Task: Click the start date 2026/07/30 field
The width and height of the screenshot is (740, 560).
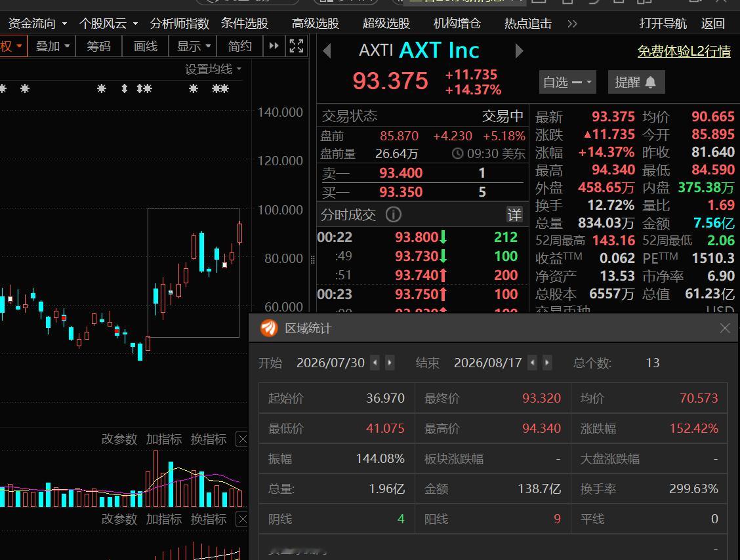Action: click(x=331, y=363)
